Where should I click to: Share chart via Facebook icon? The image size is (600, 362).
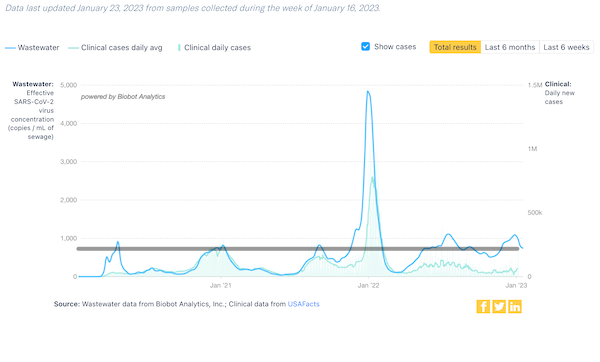[483, 307]
